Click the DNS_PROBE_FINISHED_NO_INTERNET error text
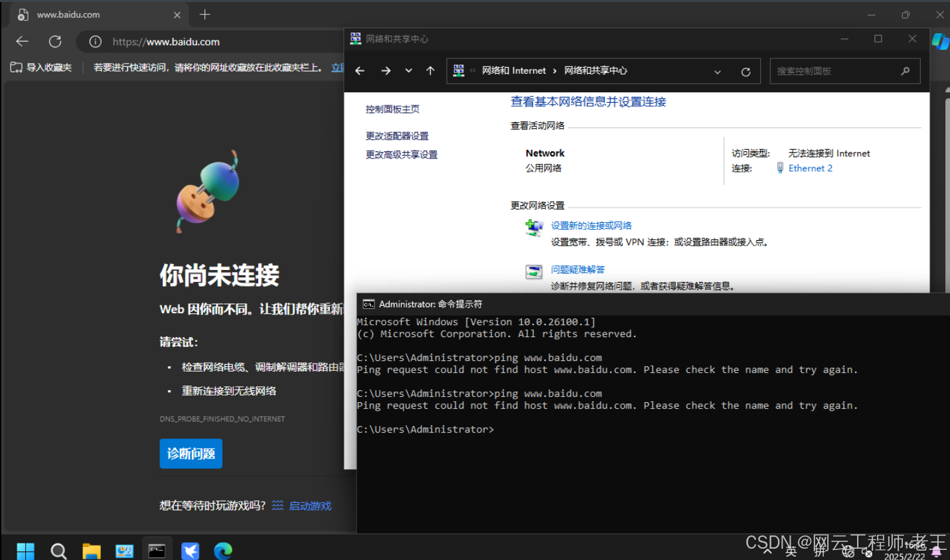This screenshot has height=560, width=950. tap(222, 419)
